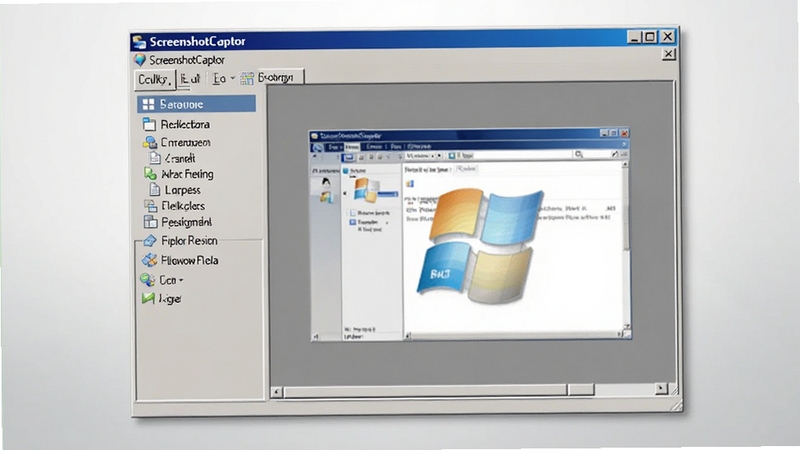Click the right arrow of the horizontal scrollbar
This screenshot has height=450, width=800.
661,389
